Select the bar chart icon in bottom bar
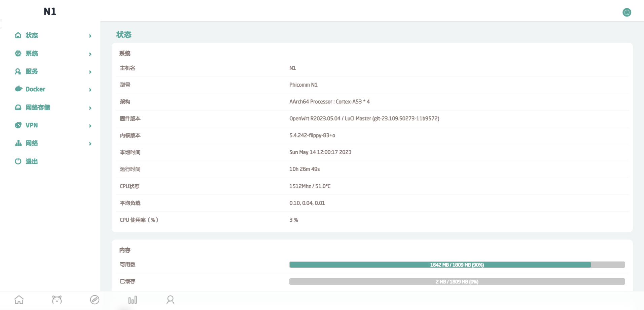The height and width of the screenshot is (310, 644). pos(132,299)
